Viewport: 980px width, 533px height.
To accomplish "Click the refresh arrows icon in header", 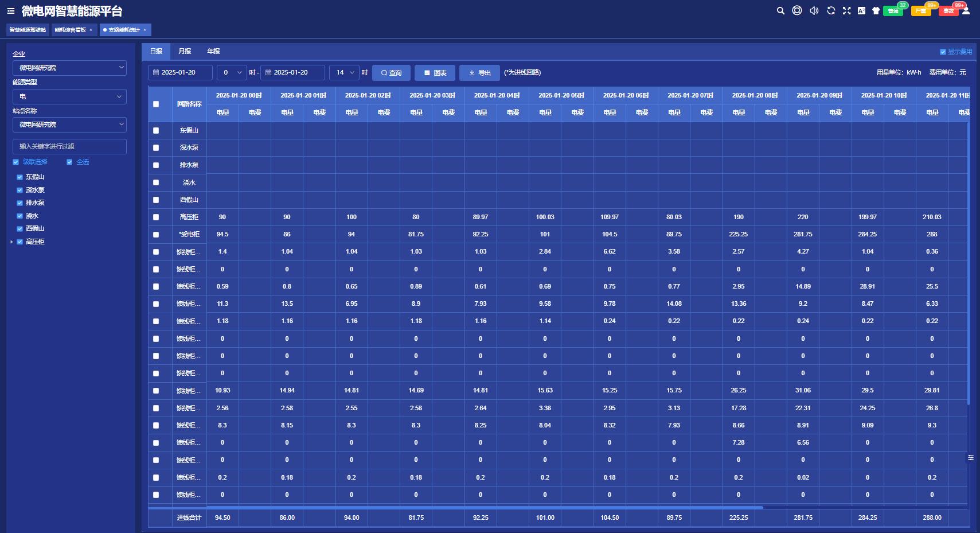I will pos(830,11).
